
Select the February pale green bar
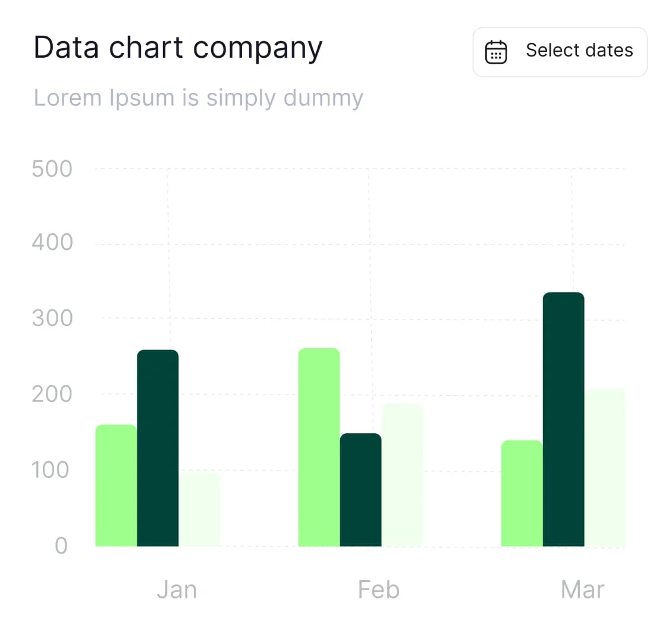(403, 475)
